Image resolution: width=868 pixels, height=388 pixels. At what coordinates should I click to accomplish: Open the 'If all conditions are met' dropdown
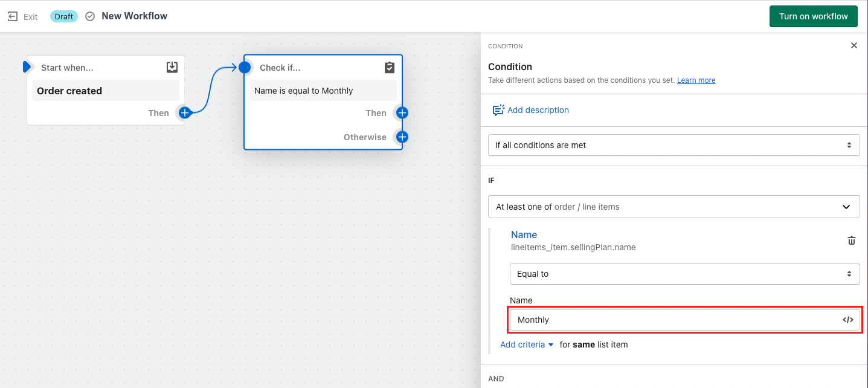coord(674,145)
